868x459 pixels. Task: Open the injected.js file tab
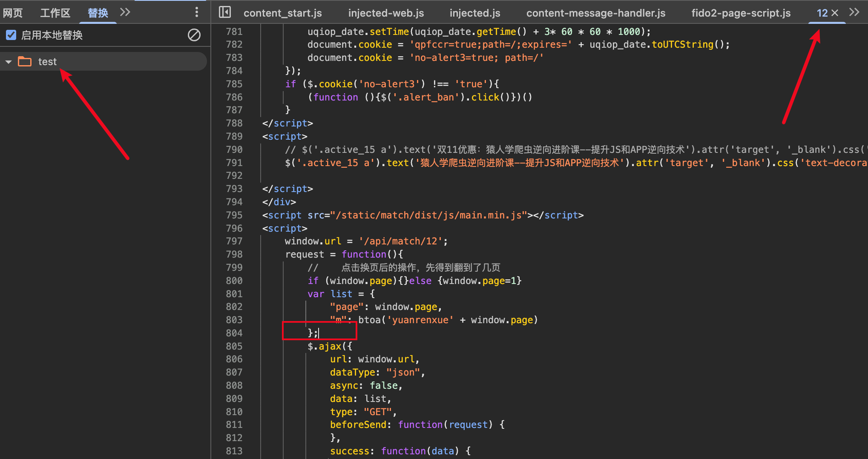point(475,13)
